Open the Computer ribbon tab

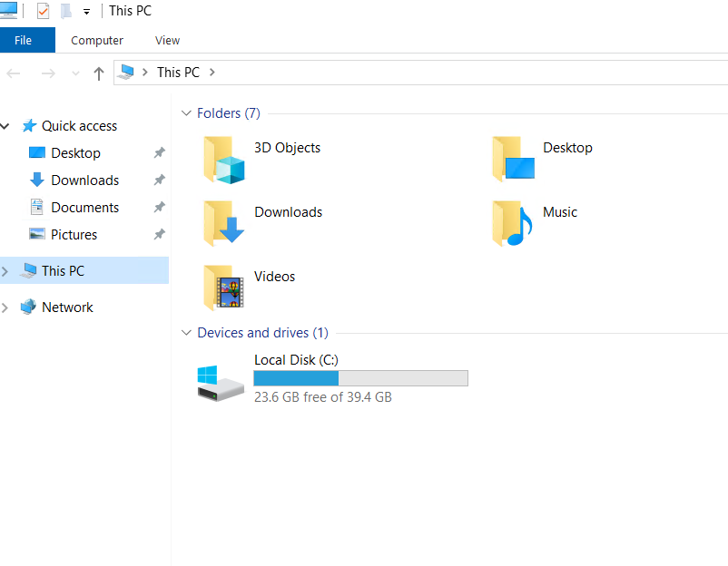point(97,40)
